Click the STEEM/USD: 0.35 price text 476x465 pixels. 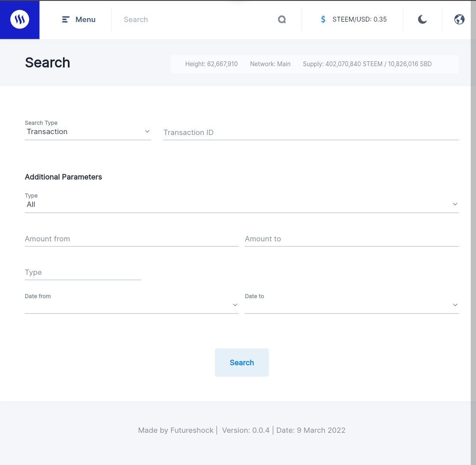360,19
